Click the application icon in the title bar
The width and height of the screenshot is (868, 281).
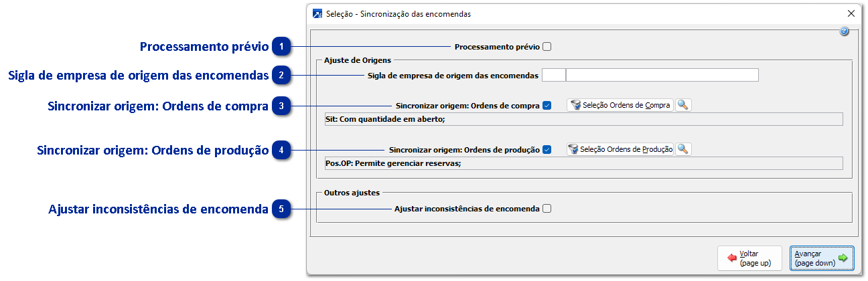pos(316,13)
